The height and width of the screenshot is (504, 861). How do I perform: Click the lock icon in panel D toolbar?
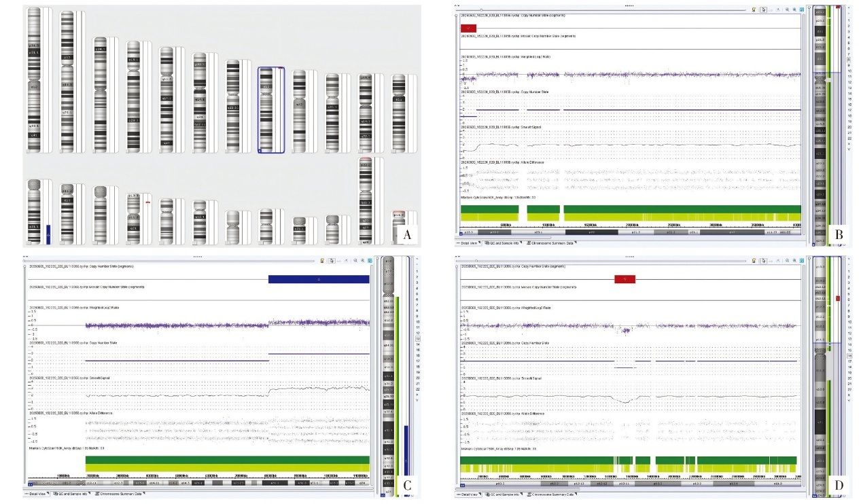point(753,259)
